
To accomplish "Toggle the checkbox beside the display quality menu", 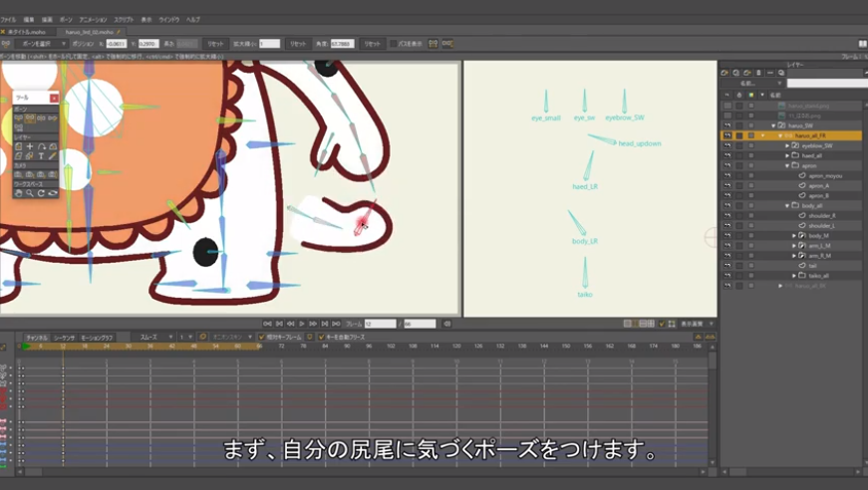I will 662,324.
